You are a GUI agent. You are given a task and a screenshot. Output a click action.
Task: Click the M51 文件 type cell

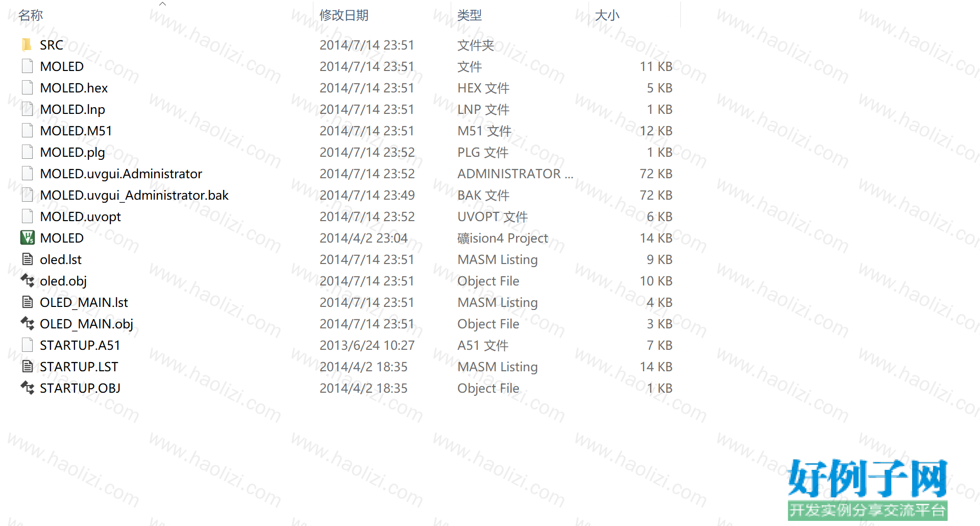(484, 131)
